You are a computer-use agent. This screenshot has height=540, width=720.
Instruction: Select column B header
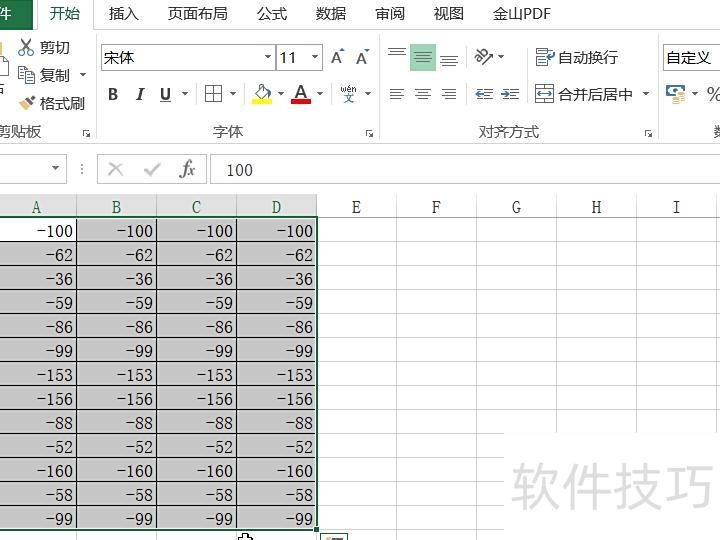click(117, 207)
